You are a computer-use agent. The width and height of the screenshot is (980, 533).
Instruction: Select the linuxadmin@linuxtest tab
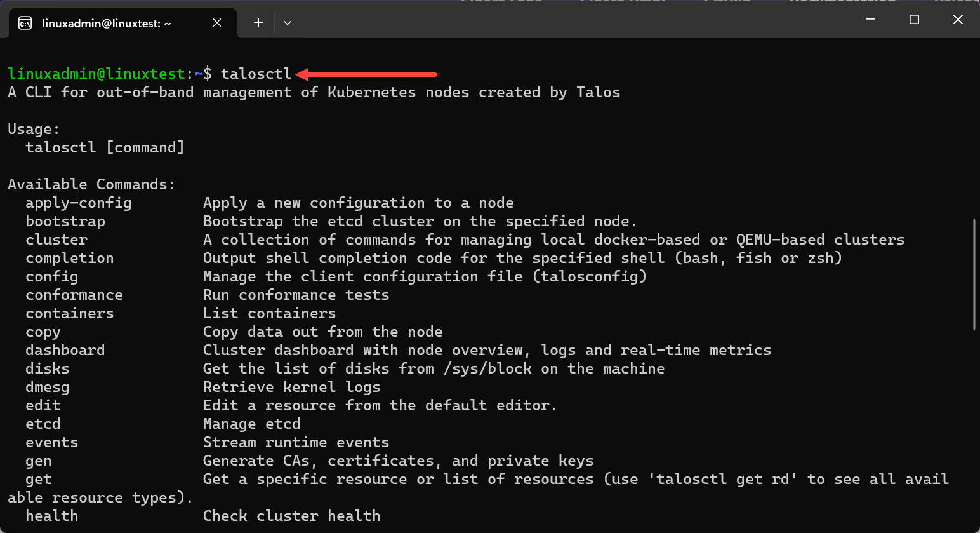point(106,24)
